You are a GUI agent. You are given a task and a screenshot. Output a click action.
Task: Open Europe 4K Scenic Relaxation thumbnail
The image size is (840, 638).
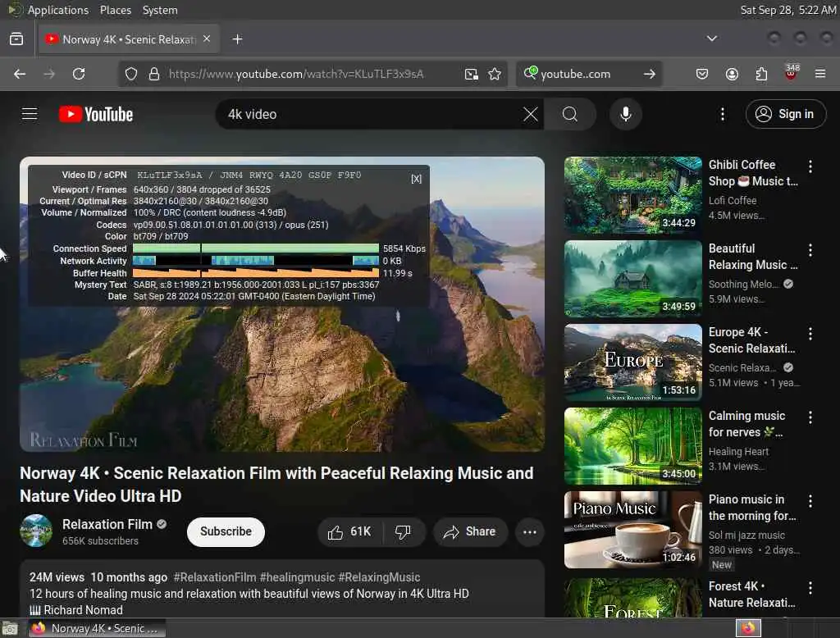[632, 362]
